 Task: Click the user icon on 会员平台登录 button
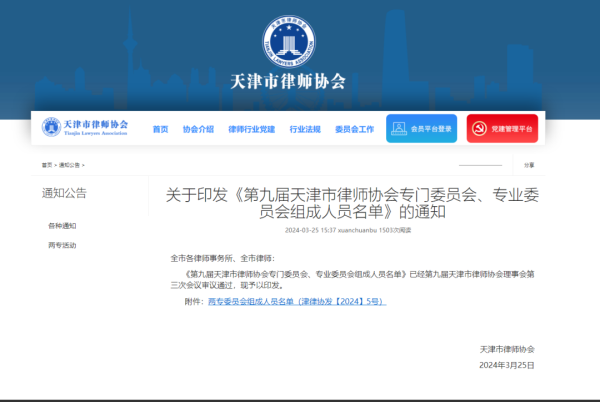(x=398, y=129)
